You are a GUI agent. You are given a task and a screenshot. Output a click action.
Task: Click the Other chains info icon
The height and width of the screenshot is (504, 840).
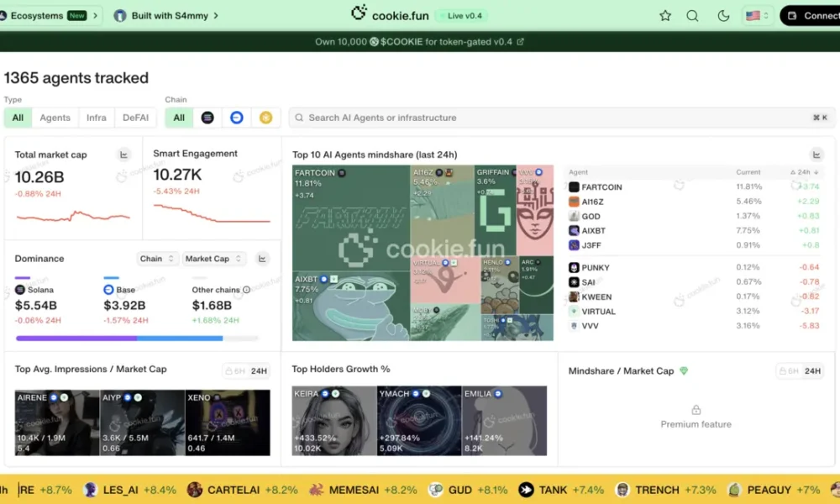(x=246, y=290)
